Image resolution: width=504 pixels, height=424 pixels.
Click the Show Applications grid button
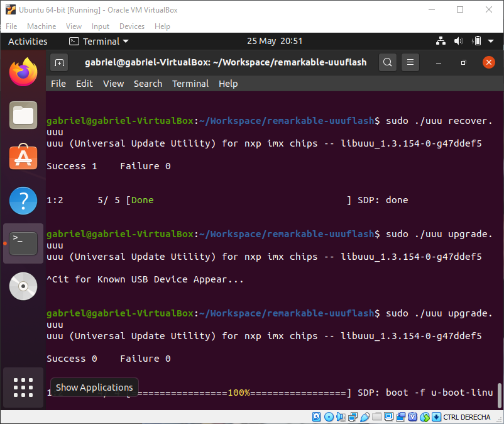click(23, 388)
